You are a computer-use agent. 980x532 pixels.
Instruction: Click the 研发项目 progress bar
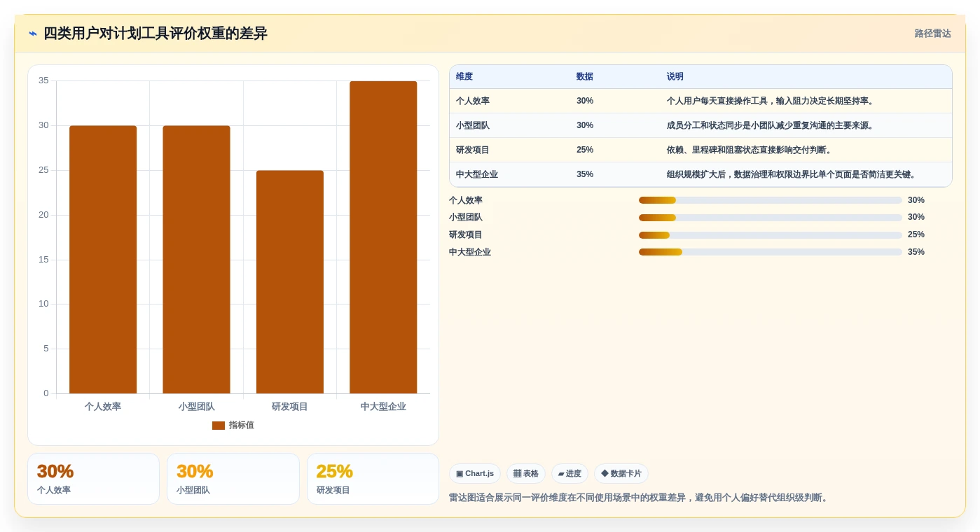[771, 235]
